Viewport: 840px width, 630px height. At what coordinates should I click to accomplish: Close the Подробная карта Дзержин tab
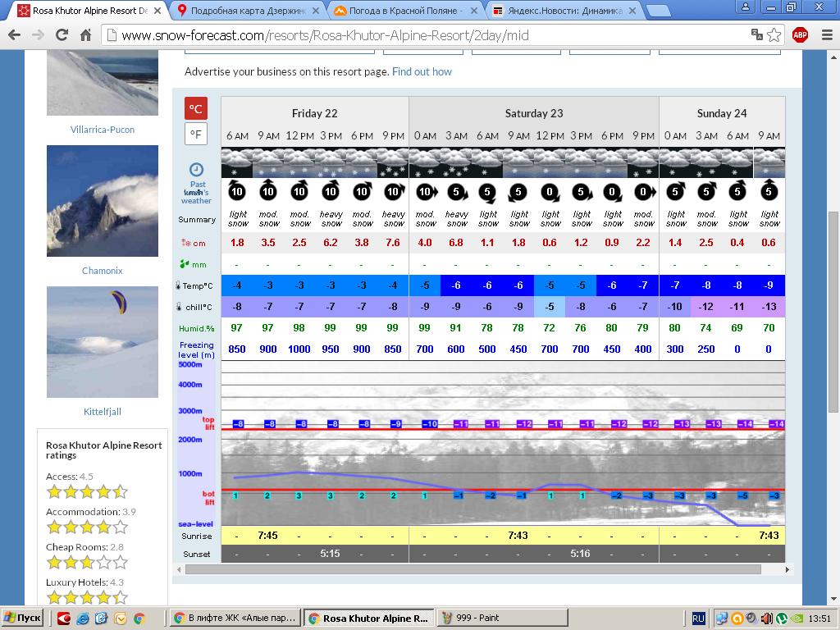coord(316,11)
